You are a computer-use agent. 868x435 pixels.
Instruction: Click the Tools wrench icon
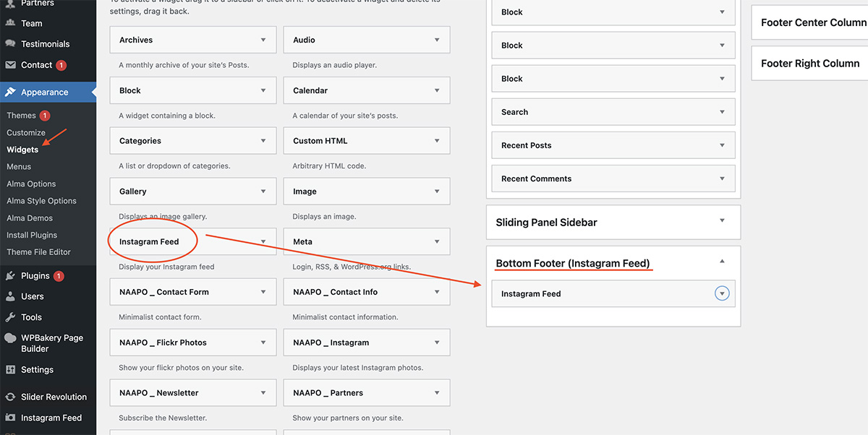point(11,317)
